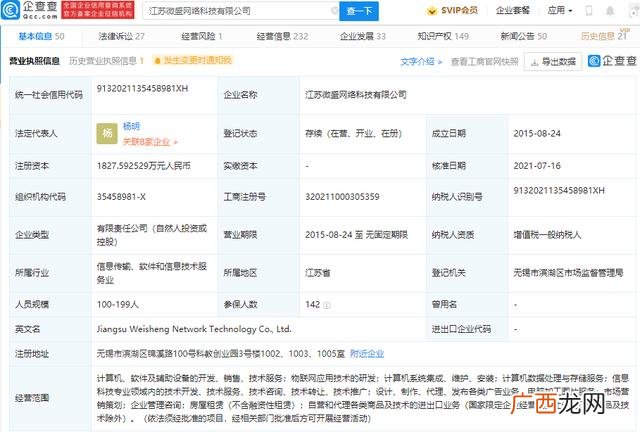
Task: Select establishment date 2015-08-24
Action: (x=537, y=134)
